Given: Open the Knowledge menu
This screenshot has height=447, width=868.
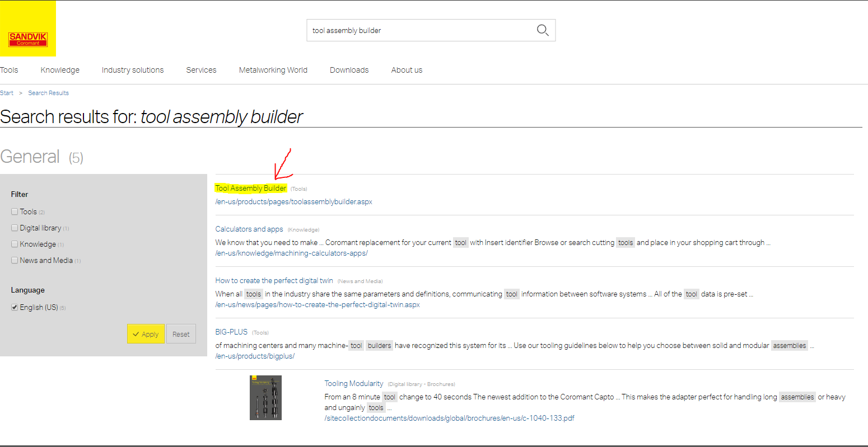Looking at the screenshot, I should pyautogui.click(x=60, y=70).
